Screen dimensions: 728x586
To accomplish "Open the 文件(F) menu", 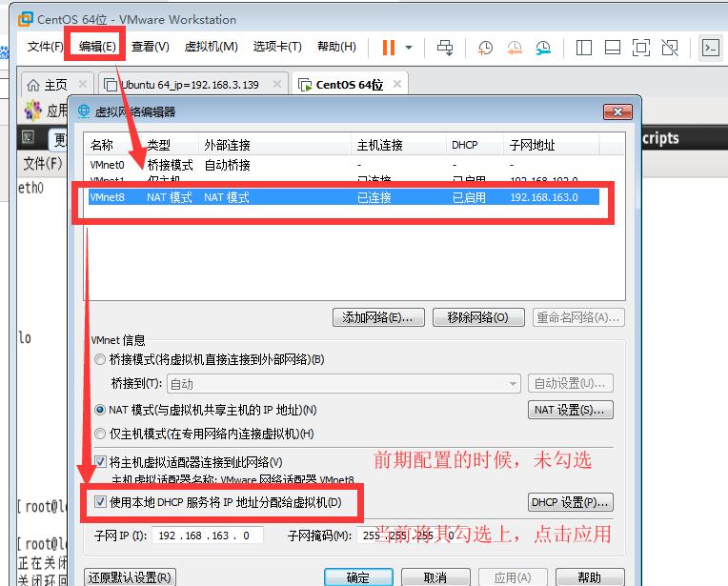I will [x=45, y=47].
